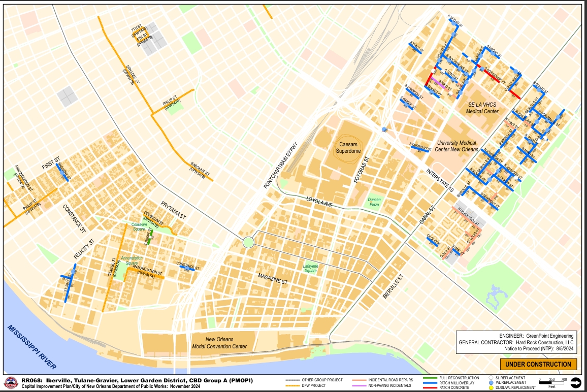The width and height of the screenshot is (587, 392).
Task: Click the Coliseum Square label
Action: (x=139, y=226)
